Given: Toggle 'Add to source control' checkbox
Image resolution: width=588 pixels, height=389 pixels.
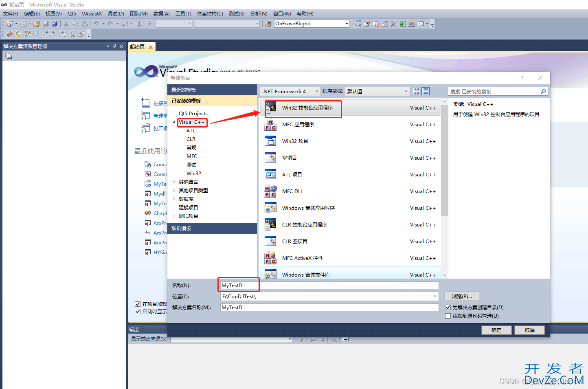Looking at the screenshot, I should tap(448, 316).
